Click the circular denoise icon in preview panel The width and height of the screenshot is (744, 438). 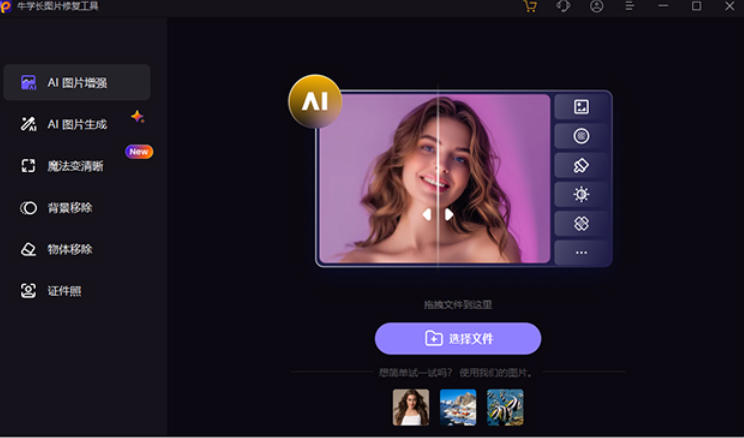pos(581,136)
